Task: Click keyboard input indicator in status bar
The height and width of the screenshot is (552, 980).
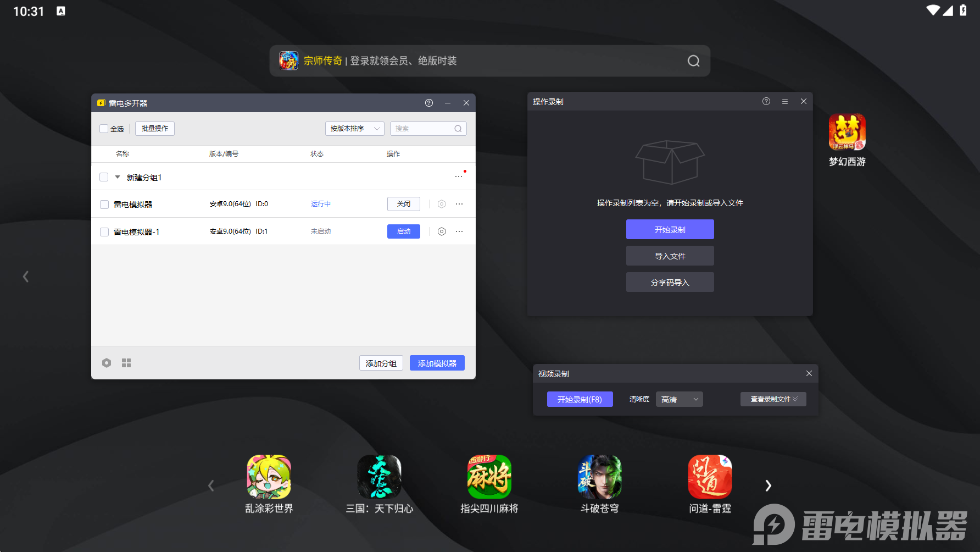Action: (x=61, y=11)
